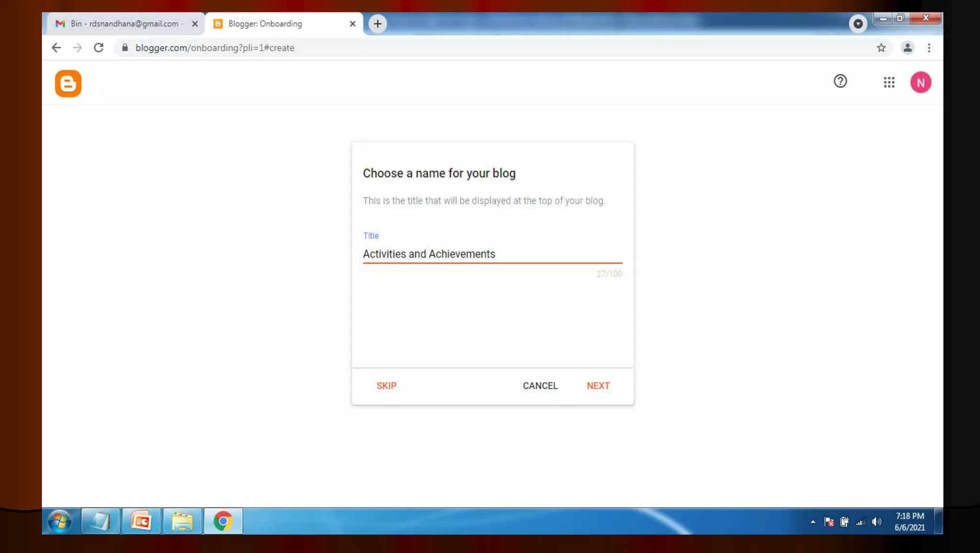The image size is (980, 553).
Task: Click the Chrome profile icon
Action: click(907, 47)
